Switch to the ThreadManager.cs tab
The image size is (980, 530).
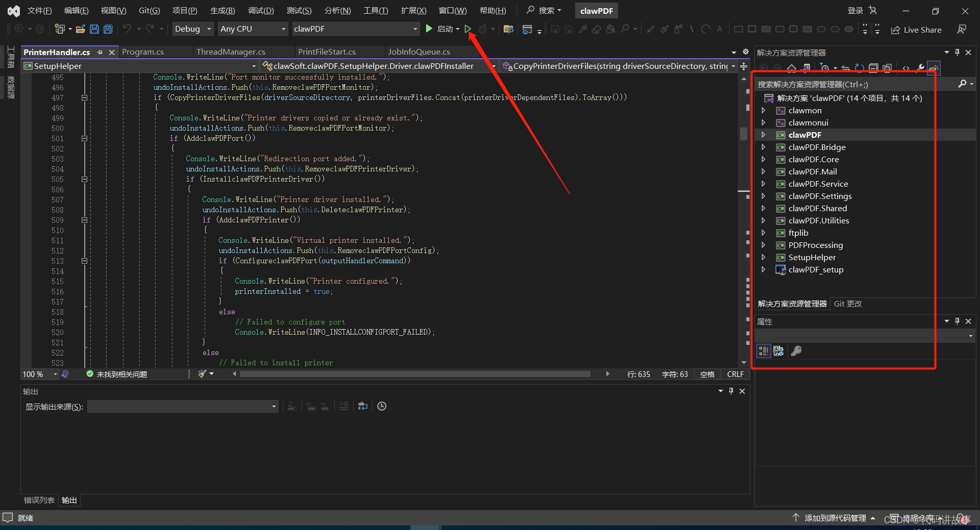[231, 52]
